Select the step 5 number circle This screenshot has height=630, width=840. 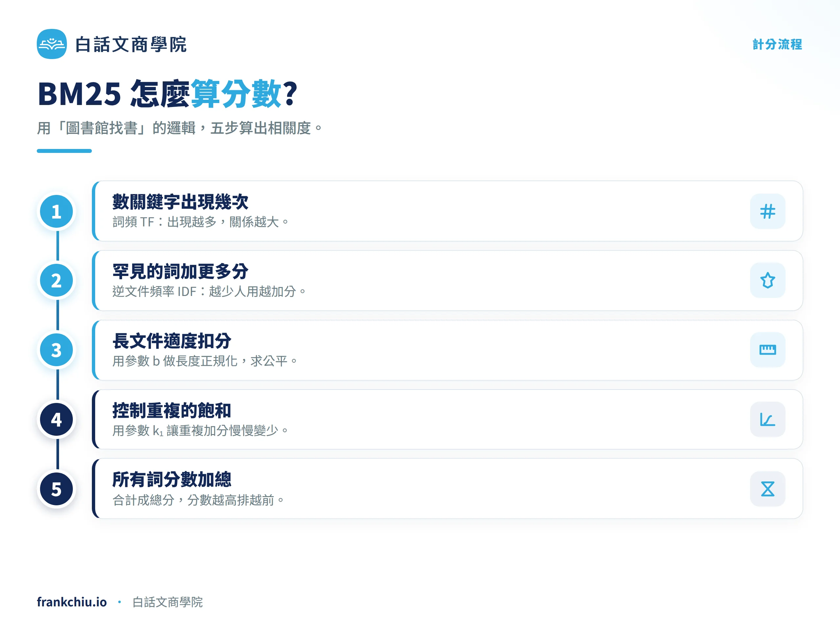pos(56,489)
